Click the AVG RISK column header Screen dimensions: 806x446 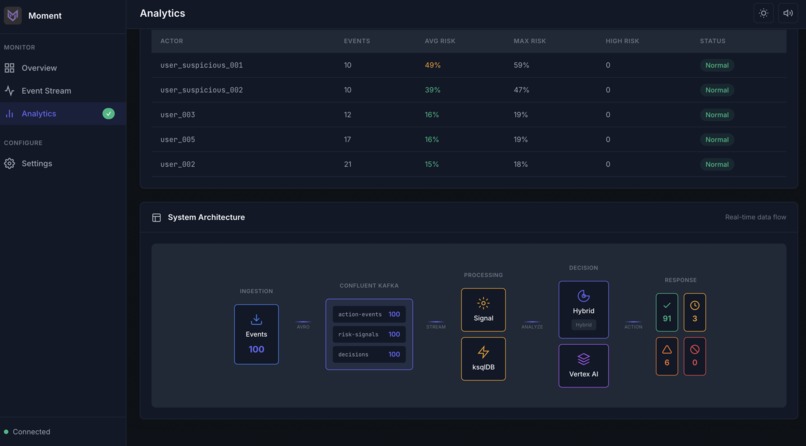[439, 41]
